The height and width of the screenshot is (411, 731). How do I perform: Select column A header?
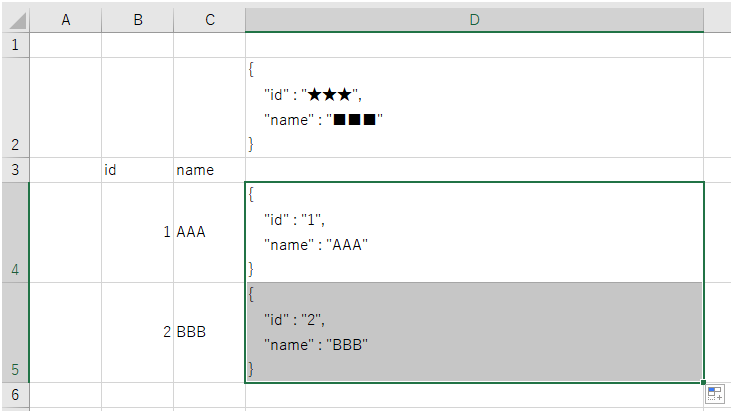pyautogui.click(x=66, y=20)
